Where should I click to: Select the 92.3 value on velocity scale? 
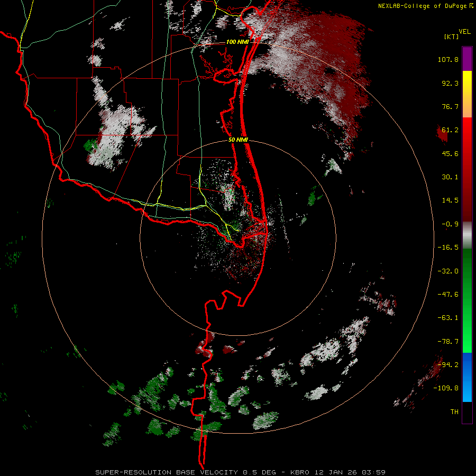point(450,83)
